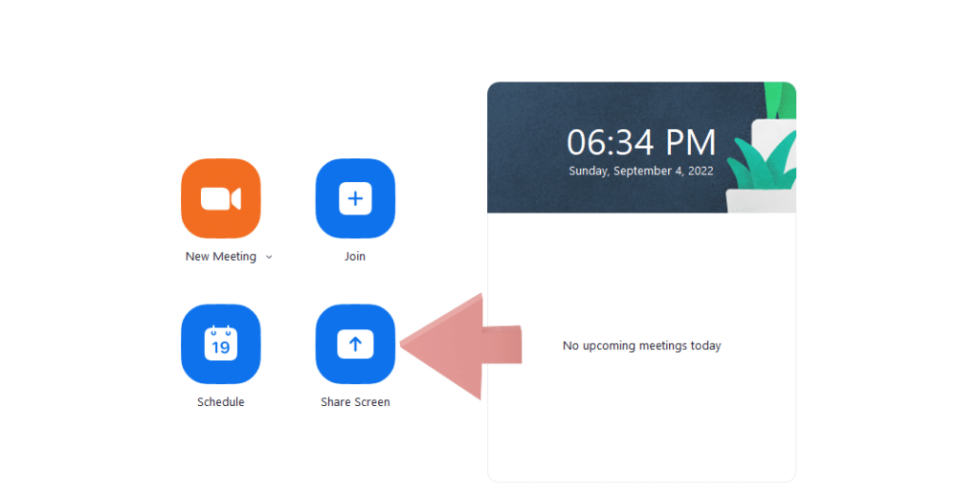Select the Schedule label text
Viewport: 980px width, 498px height.
221,402
